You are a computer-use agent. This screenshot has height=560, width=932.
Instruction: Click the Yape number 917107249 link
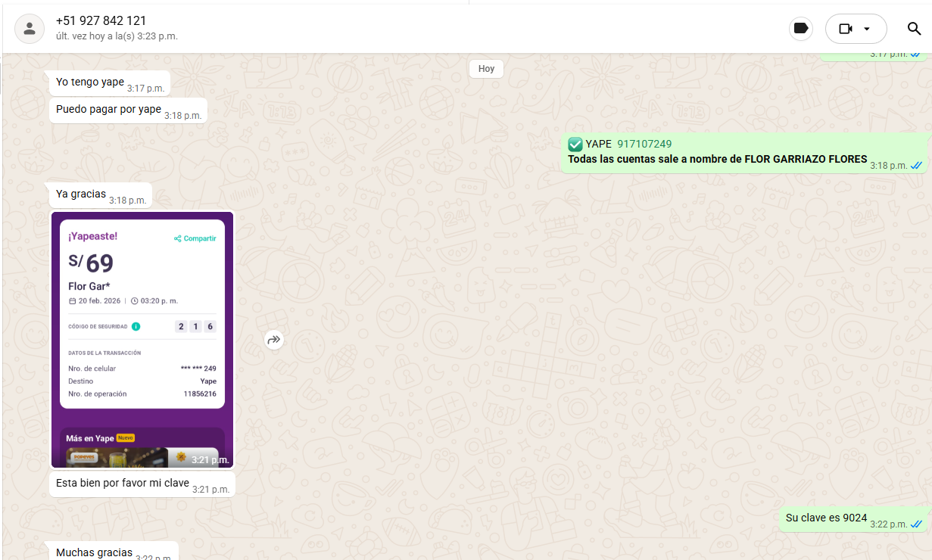coord(644,144)
